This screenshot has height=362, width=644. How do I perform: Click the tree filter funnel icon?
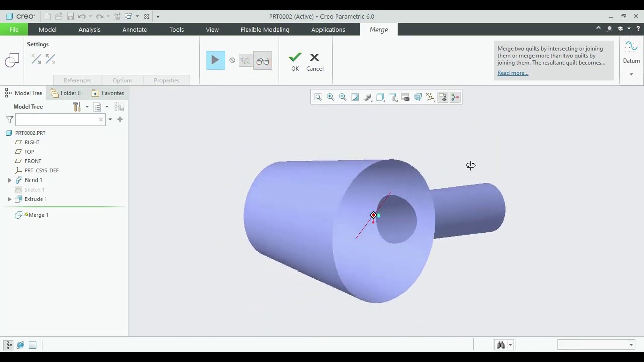point(9,119)
